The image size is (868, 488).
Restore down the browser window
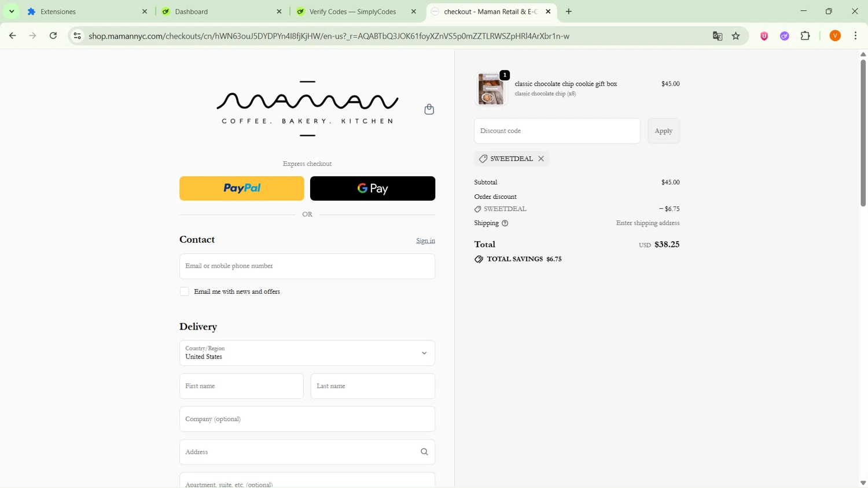[829, 11]
